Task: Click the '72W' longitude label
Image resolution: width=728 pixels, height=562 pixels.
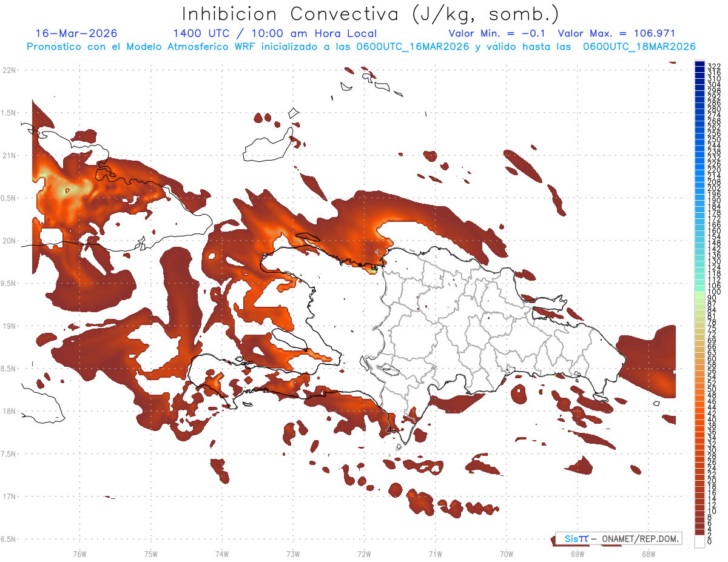Action: point(364,554)
